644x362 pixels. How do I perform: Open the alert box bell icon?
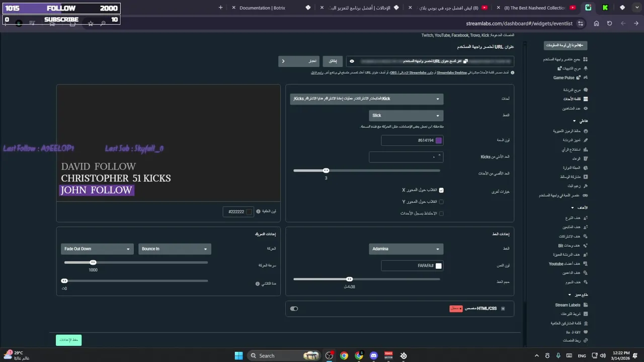[x=585, y=68]
